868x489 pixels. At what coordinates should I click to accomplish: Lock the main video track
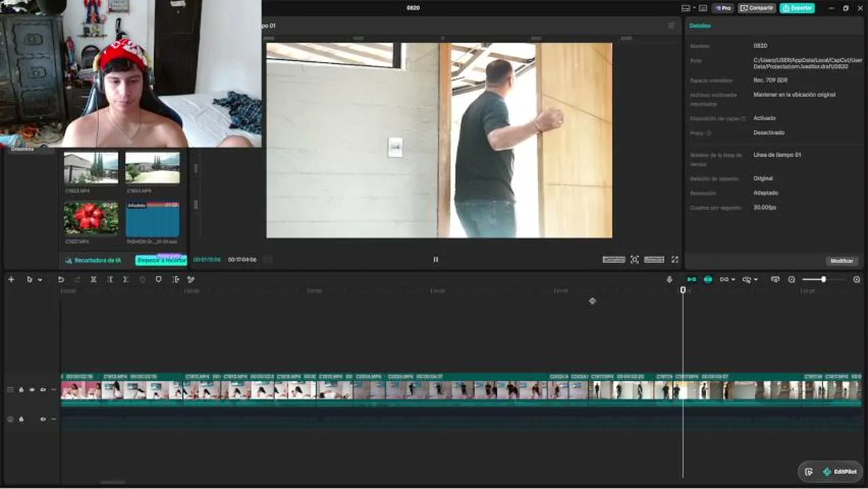[21, 390]
